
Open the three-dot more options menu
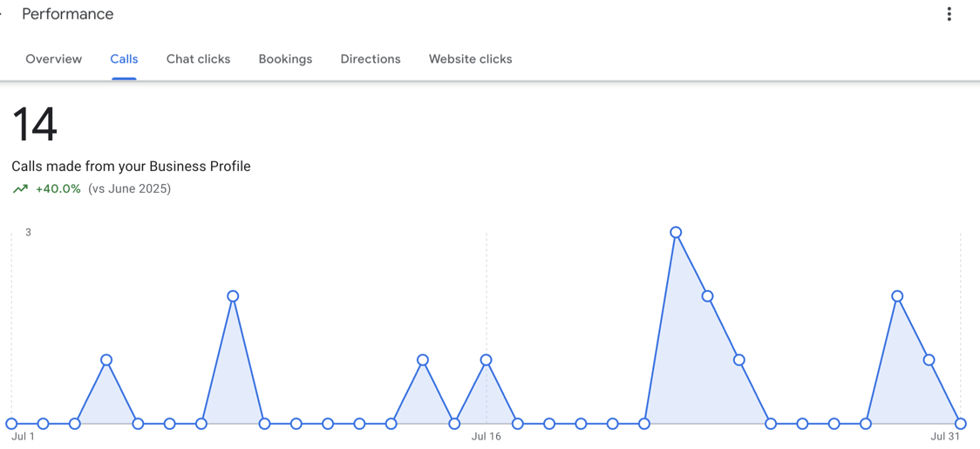tap(949, 14)
